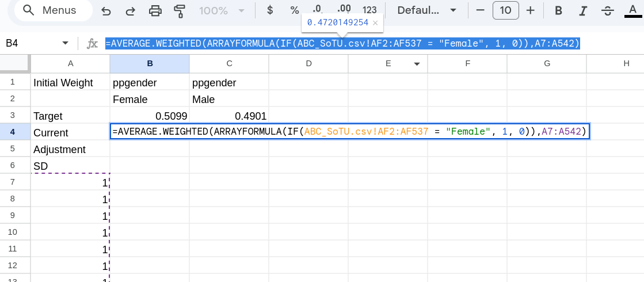The image size is (644, 282).
Task: Click the Redo arrow icon
Action: click(130, 10)
